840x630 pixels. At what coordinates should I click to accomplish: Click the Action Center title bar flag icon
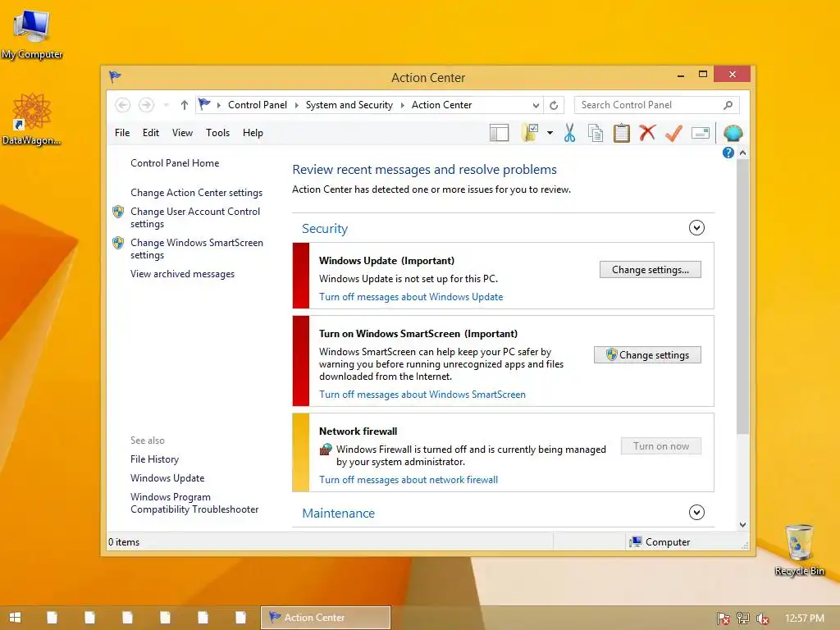115,76
